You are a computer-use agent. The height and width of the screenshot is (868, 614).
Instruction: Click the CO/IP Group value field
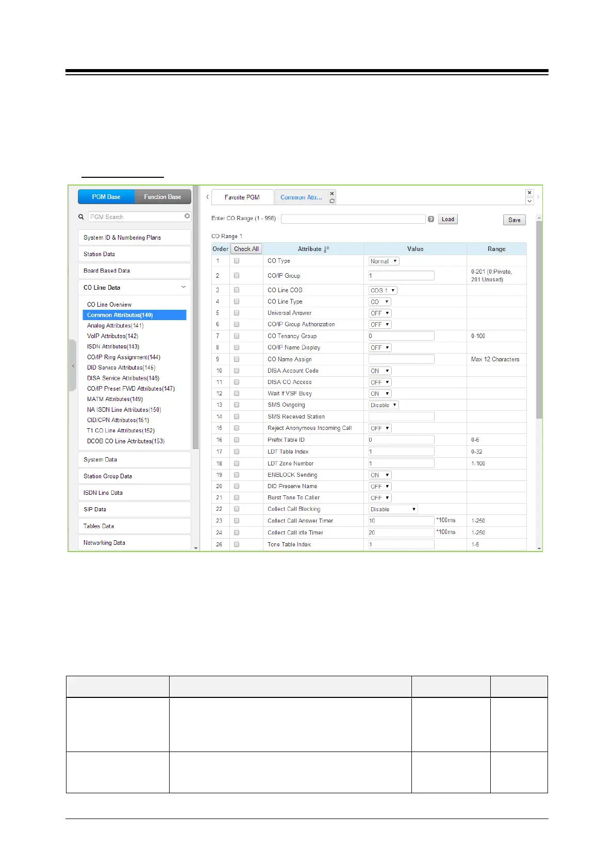[402, 276]
